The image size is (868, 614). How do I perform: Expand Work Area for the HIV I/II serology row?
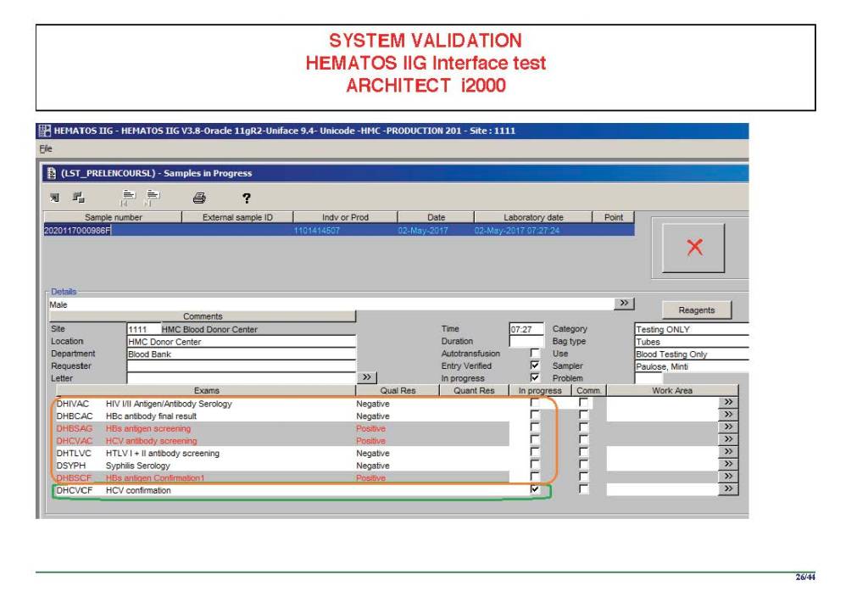click(x=728, y=403)
